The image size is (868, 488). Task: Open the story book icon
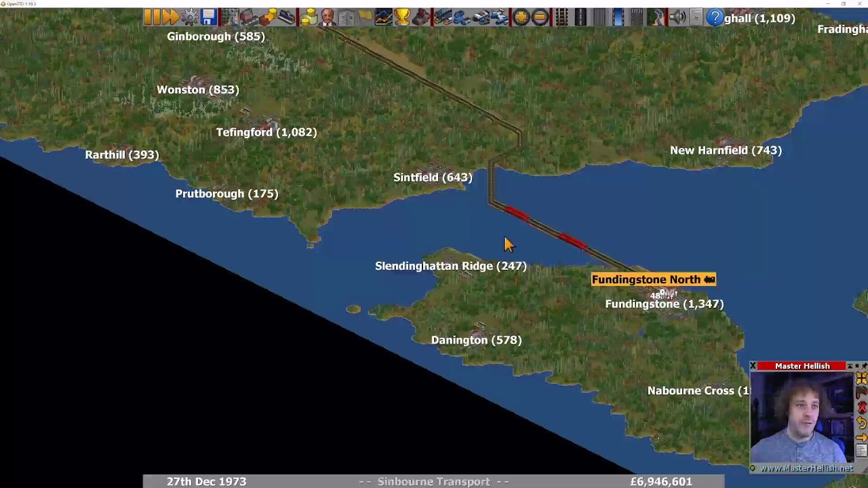[x=347, y=18]
